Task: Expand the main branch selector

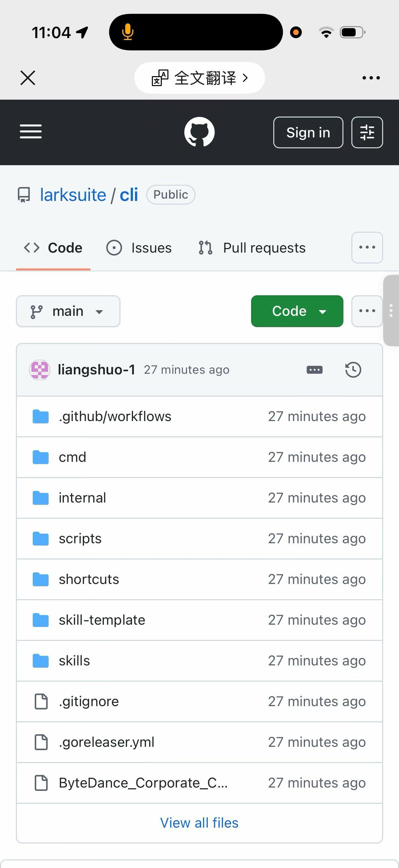Action: (68, 311)
